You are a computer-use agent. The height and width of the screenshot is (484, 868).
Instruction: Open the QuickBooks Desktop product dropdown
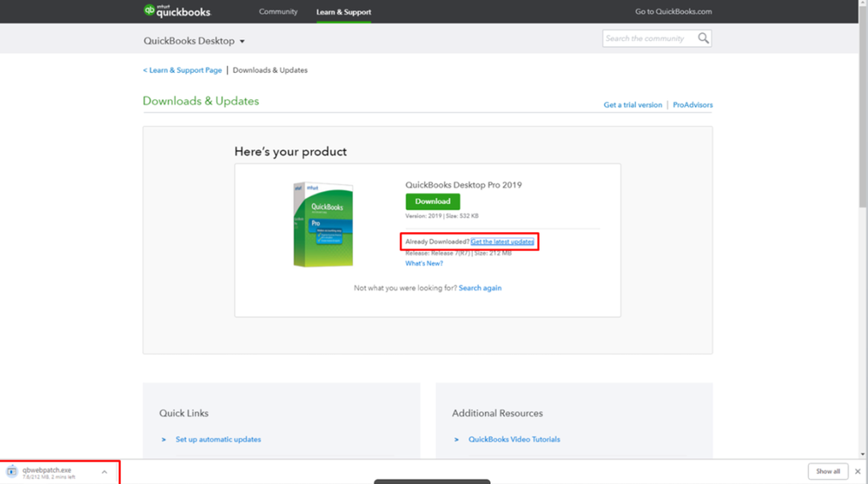(x=194, y=41)
